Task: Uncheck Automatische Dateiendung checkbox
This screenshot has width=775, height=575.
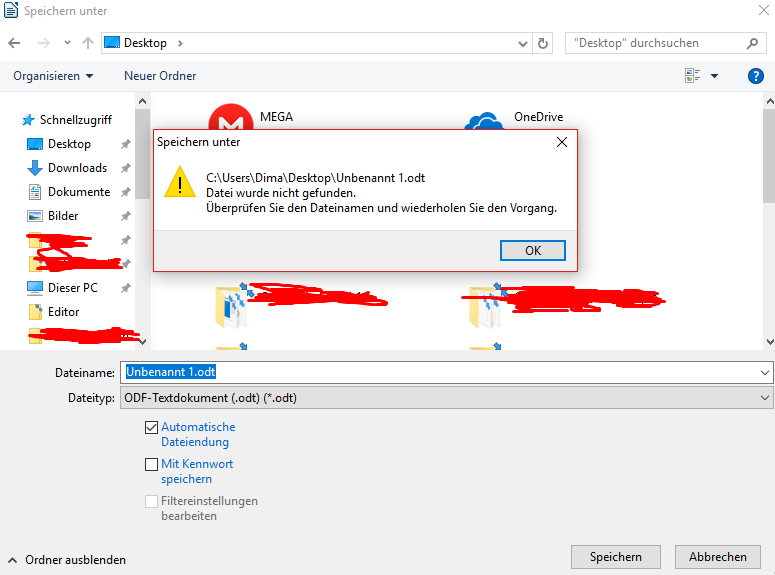Action: [x=151, y=427]
